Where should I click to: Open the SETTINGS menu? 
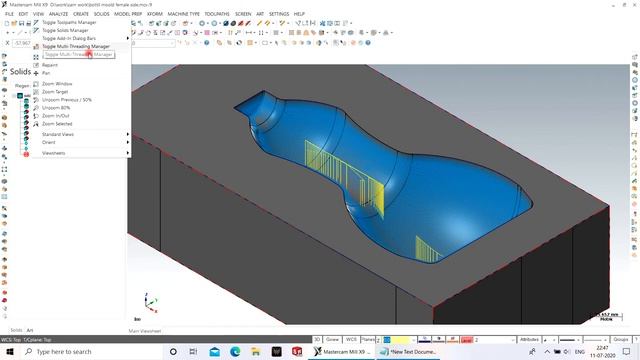click(279, 14)
